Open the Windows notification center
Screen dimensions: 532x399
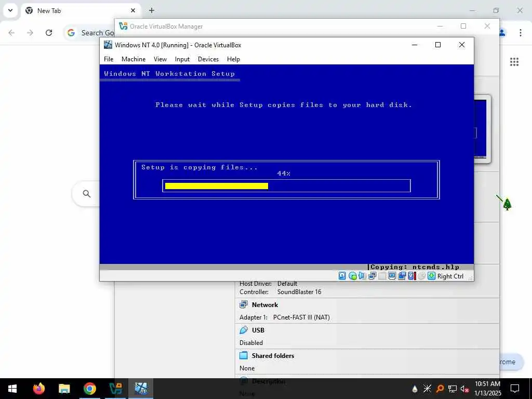(x=515, y=389)
